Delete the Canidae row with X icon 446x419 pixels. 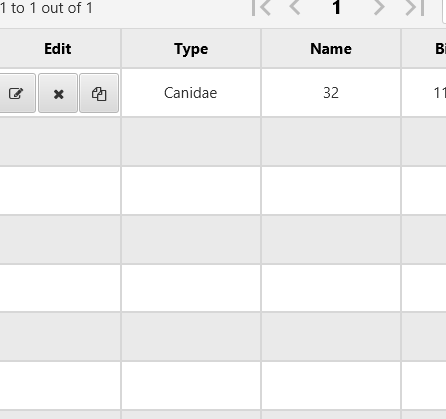tap(58, 93)
